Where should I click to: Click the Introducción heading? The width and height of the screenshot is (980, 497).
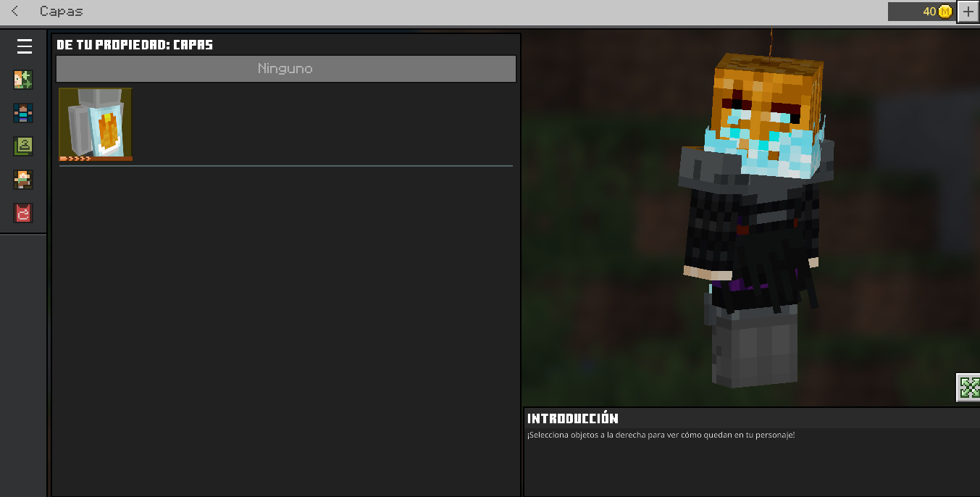tap(573, 419)
